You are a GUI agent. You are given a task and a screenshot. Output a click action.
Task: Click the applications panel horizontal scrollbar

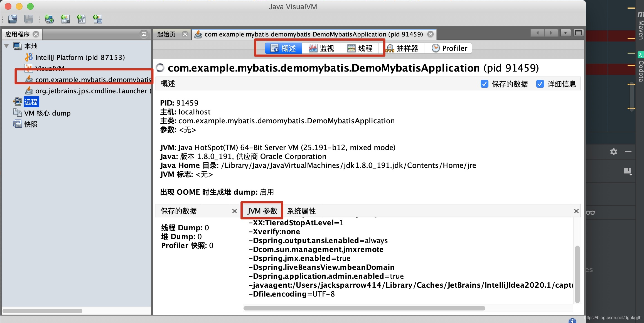[x=42, y=311]
